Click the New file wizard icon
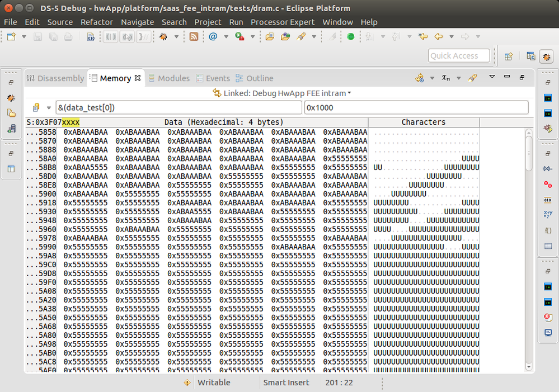Viewport: 559px width, 392px height. (x=11, y=36)
